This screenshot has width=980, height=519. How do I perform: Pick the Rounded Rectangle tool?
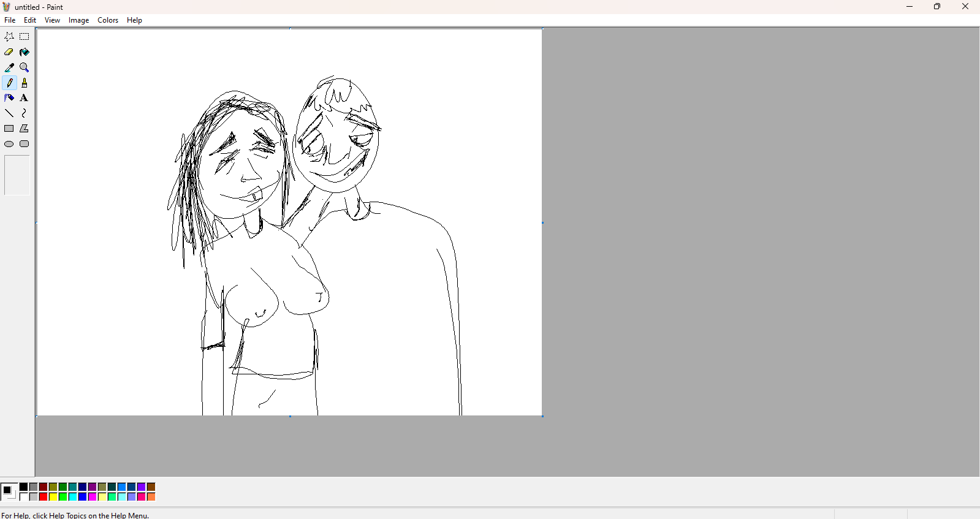(25, 144)
